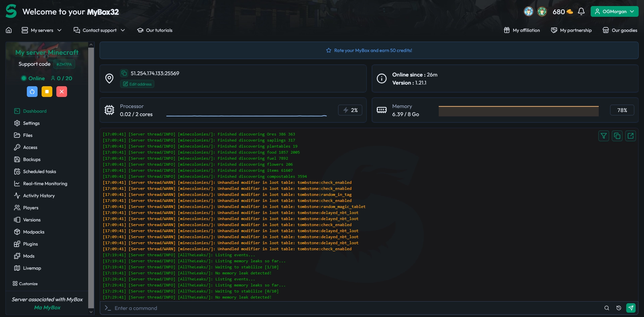Image resolution: width=644 pixels, height=317 pixels.
Task: Go to Modpacks section
Action: pyautogui.click(x=34, y=232)
